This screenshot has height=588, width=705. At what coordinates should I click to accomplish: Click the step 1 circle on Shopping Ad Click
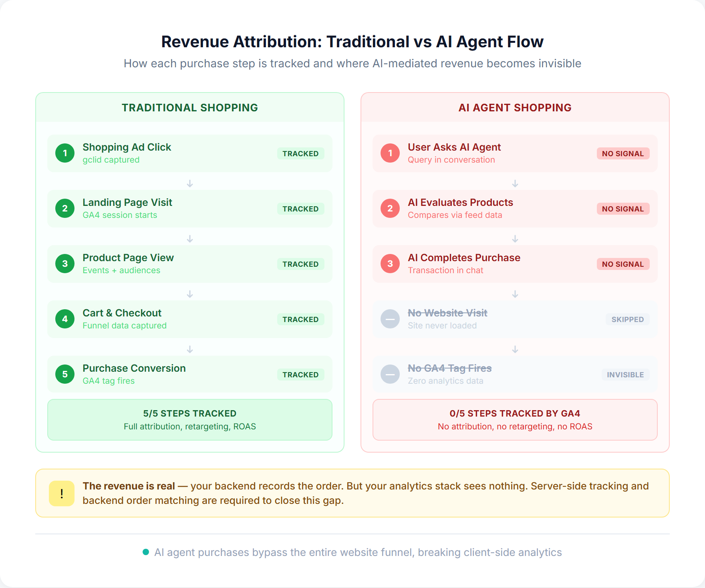64,153
